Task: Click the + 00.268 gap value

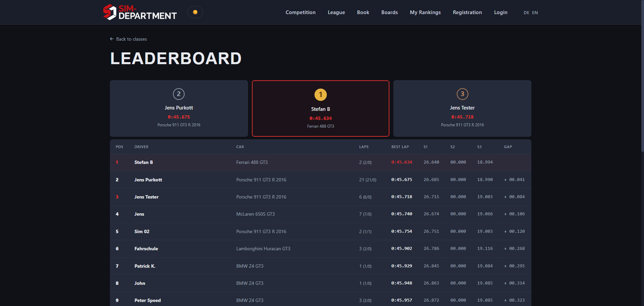Action: [514, 249]
